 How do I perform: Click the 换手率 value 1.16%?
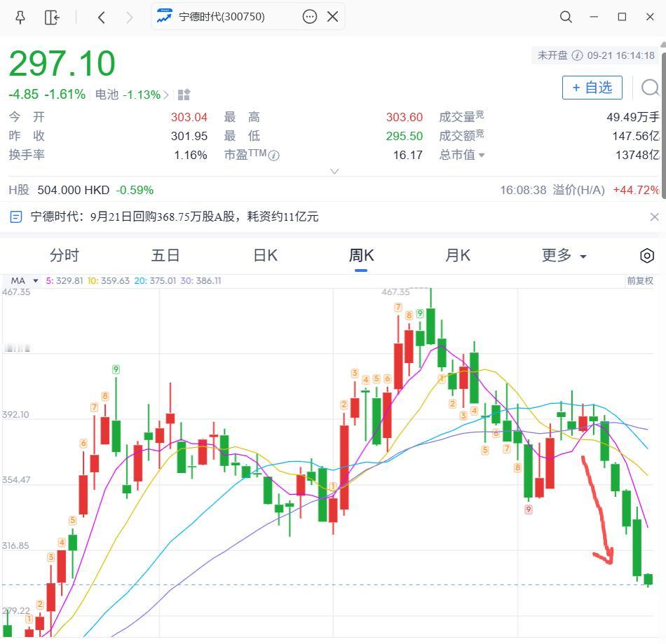(190, 156)
